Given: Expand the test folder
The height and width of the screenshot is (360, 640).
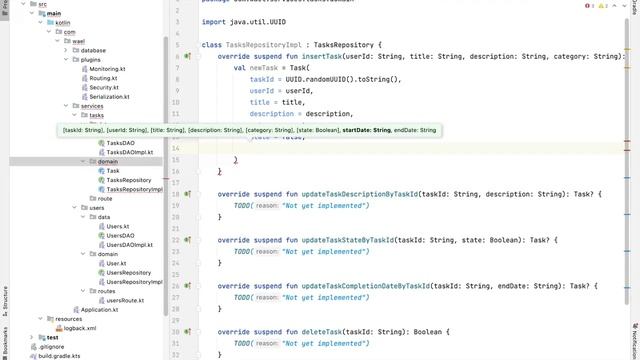Looking at the screenshot, I should tap(32, 338).
